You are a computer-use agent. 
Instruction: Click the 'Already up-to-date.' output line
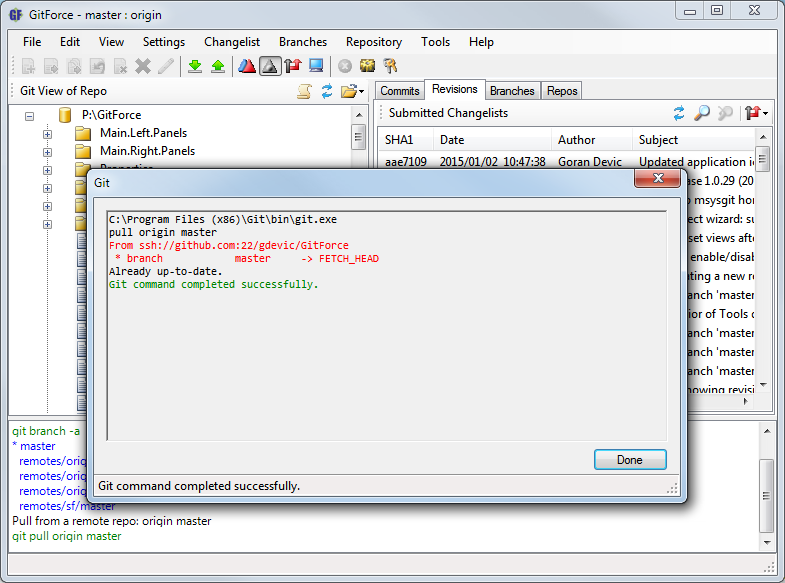click(166, 272)
